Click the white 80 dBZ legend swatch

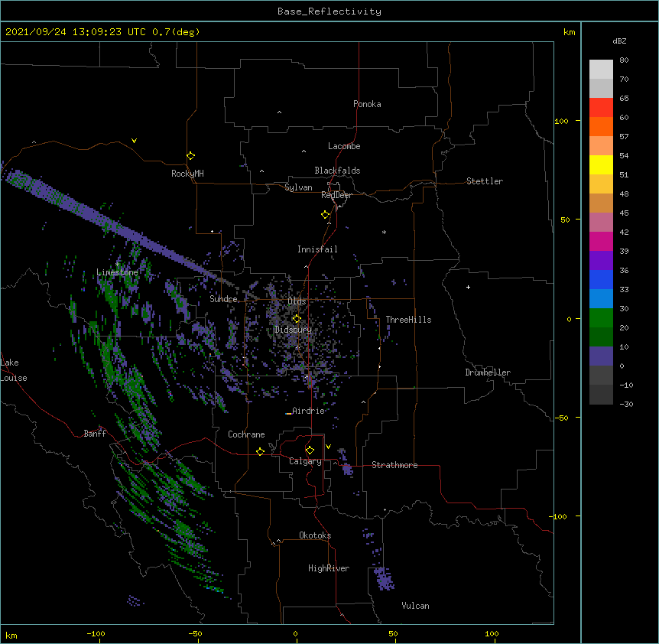pos(601,70)
